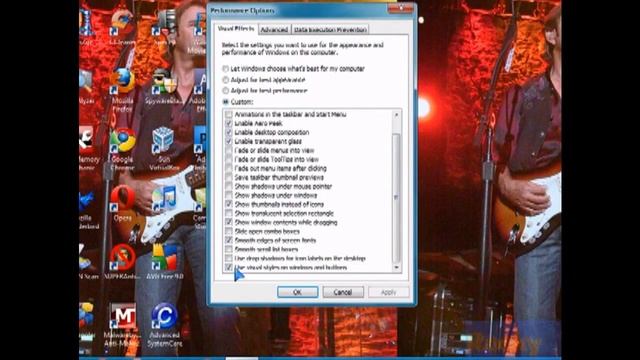Viewport: 640px width, 360px height.
Task: Open the Opera browser desktop shortcut
Action: [x=122, y=204]
